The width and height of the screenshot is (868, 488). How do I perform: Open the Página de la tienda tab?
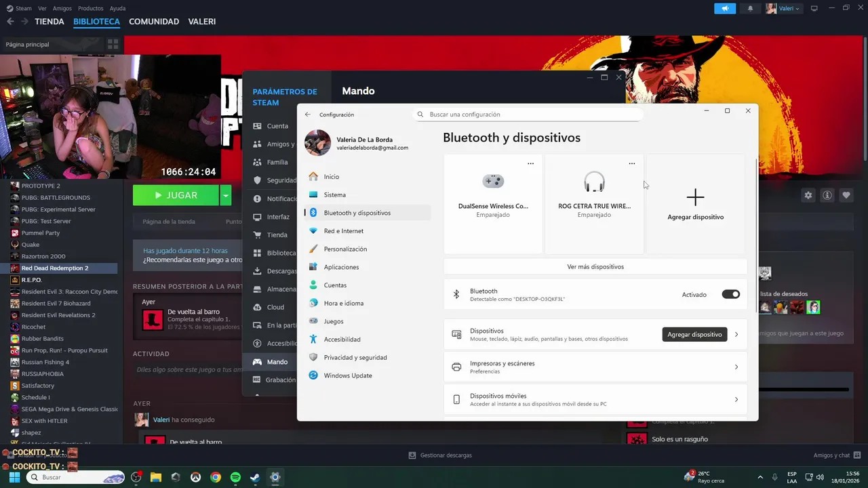point(169,222)
